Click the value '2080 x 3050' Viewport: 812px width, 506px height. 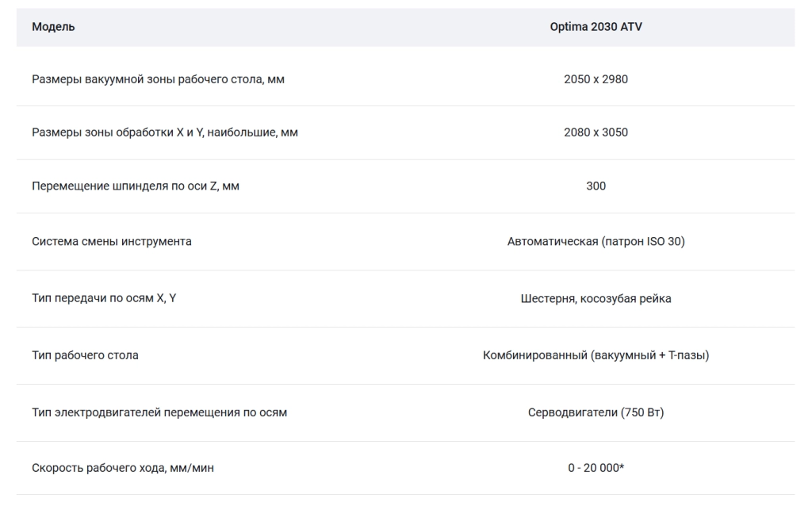(x=596, y=132)
